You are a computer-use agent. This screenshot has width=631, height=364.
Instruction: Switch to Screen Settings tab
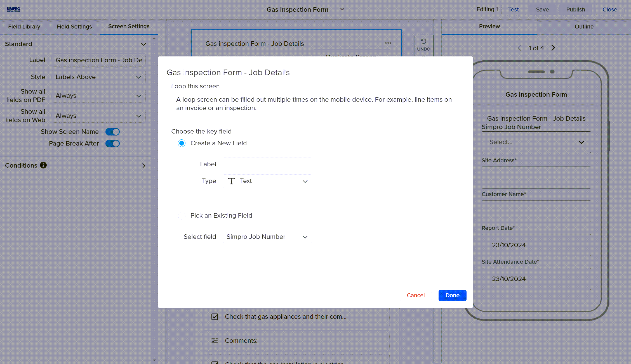[129, 27]
